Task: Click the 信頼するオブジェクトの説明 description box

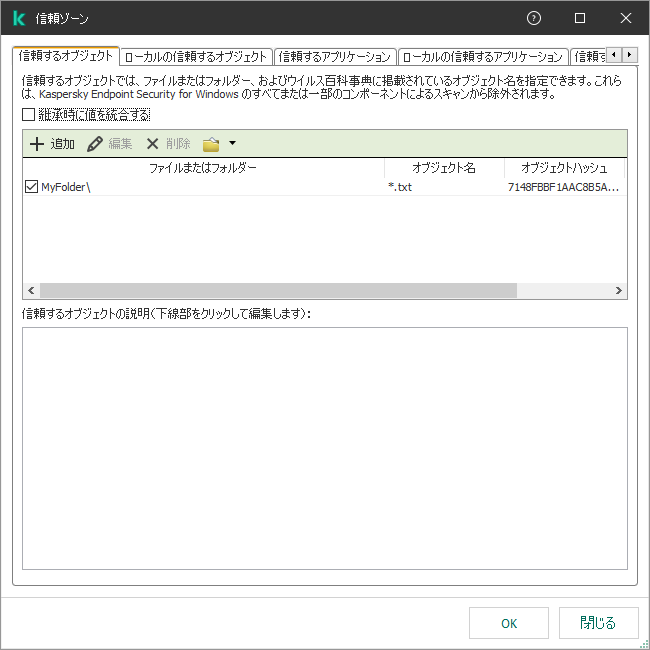Action: pyautogui.click(x=325, y=448)
